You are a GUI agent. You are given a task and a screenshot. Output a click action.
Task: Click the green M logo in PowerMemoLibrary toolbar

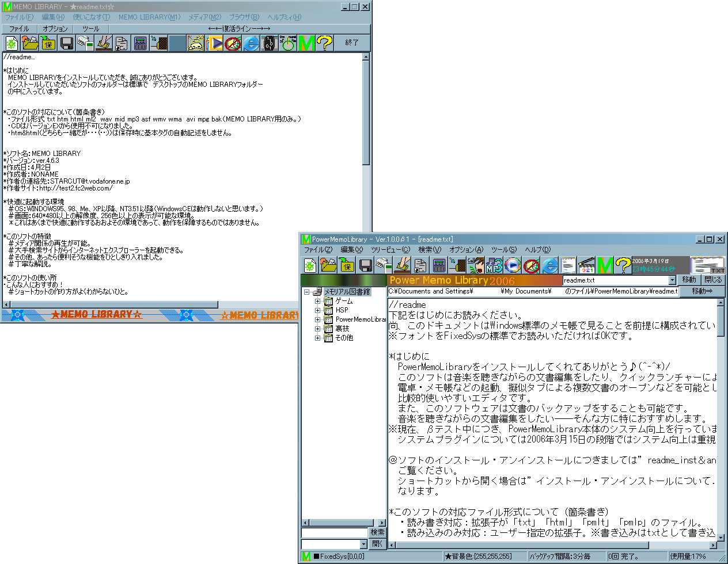(605, 265)
